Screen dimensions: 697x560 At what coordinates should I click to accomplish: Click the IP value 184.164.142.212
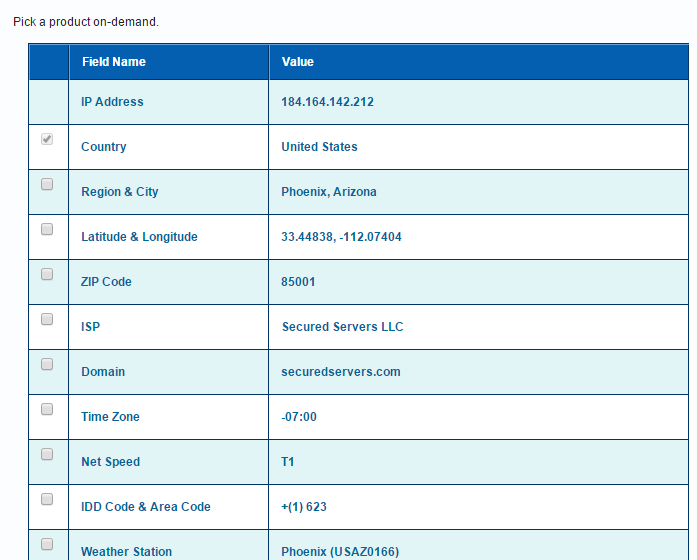click(327, 102)
